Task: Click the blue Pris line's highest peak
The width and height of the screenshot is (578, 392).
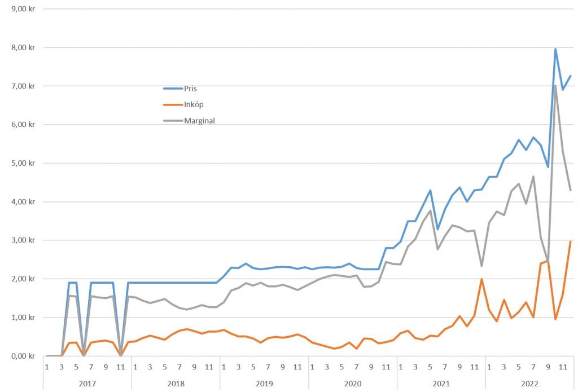Action: [555, 49]
